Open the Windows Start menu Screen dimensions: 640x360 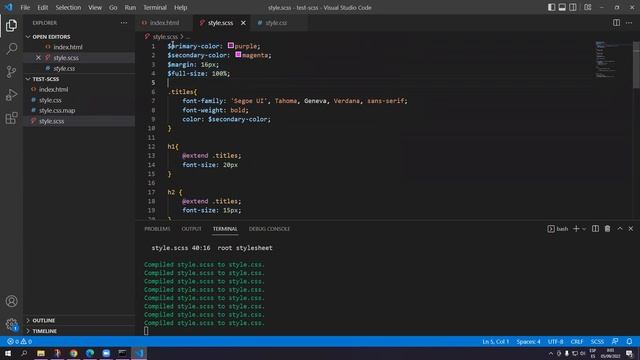point(8,353)
